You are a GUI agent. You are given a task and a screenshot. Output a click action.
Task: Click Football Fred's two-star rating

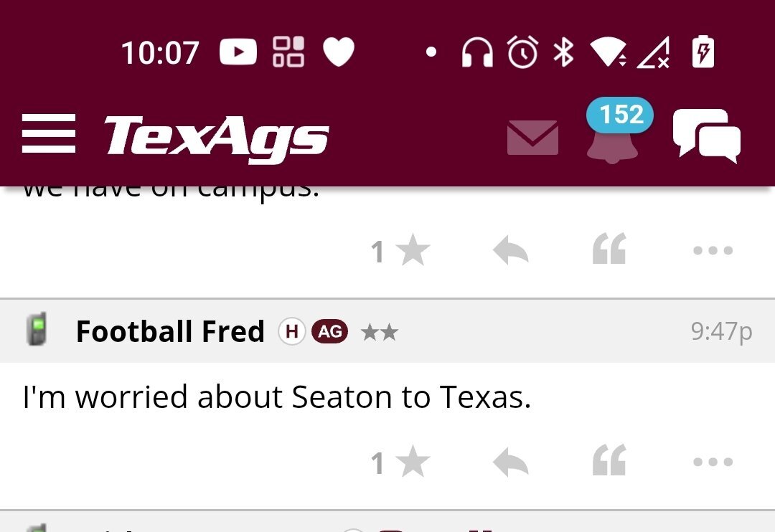379,332
